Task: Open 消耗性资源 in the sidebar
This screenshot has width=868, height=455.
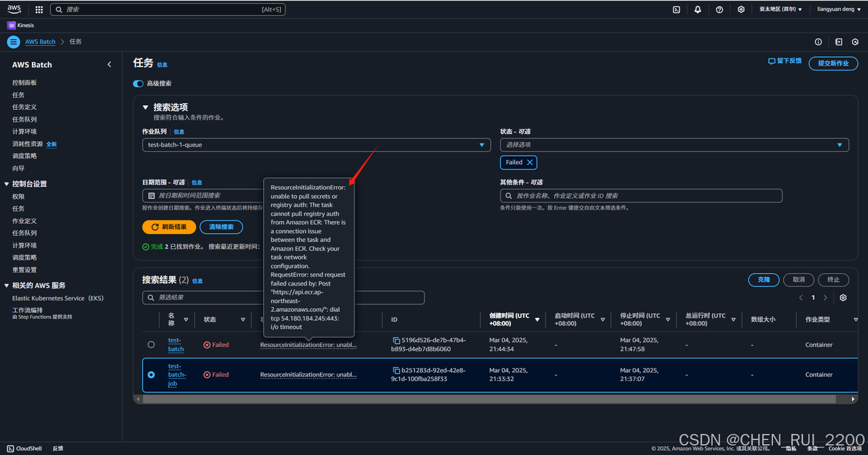Action: [28, 144]
